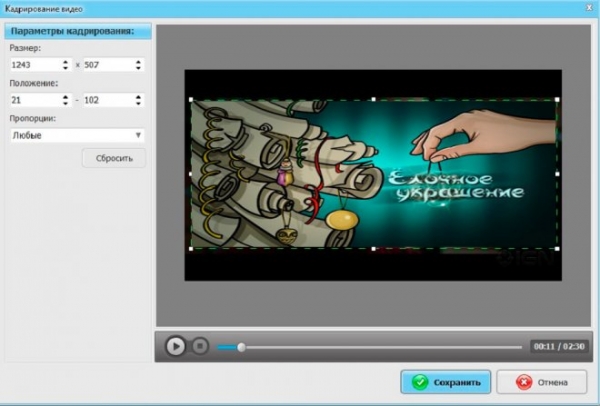This screenshot has height=406, width=600.
Task: Save the crop with Сохранить button
Action: 447,382
